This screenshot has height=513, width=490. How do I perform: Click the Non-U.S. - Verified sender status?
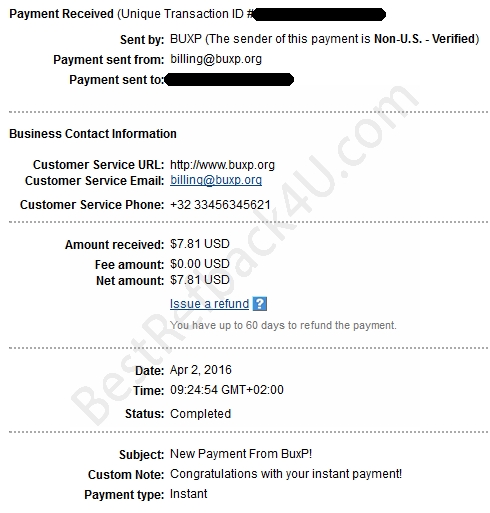[x=424, y=39]
